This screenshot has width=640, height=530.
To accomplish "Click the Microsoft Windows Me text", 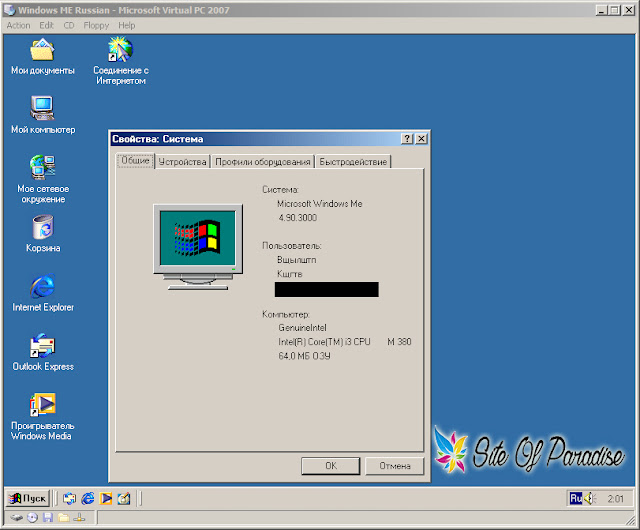I will pyautogui.click(x=320, y=203).
